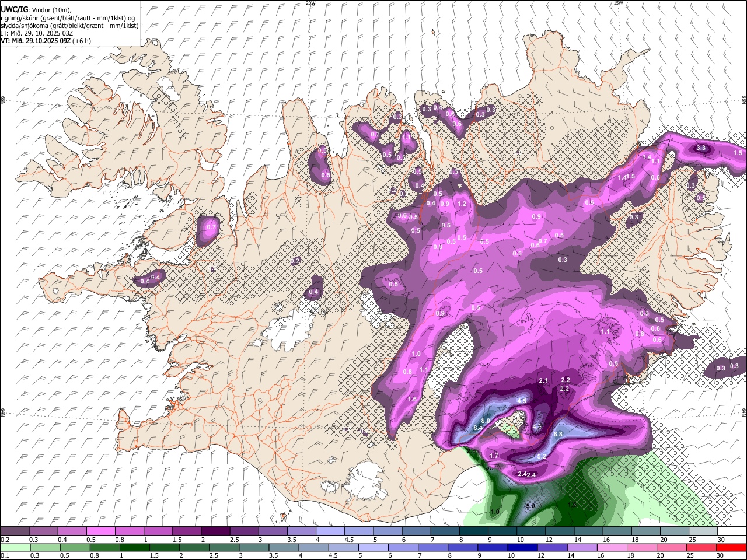Image resolution: width=747 pixels, height=560 pixels.
Task: Select bottom legend swatch above label 0.1
Action: (x=15, y=548)
